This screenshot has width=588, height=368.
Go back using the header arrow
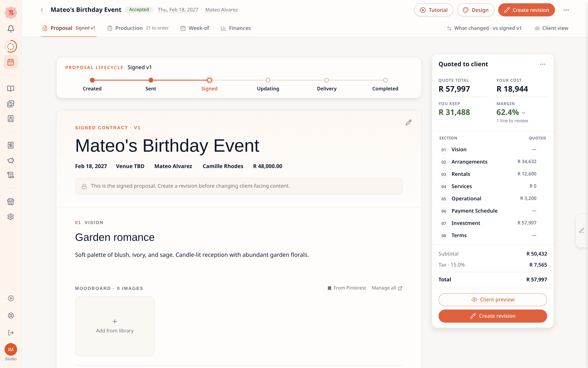42,10
